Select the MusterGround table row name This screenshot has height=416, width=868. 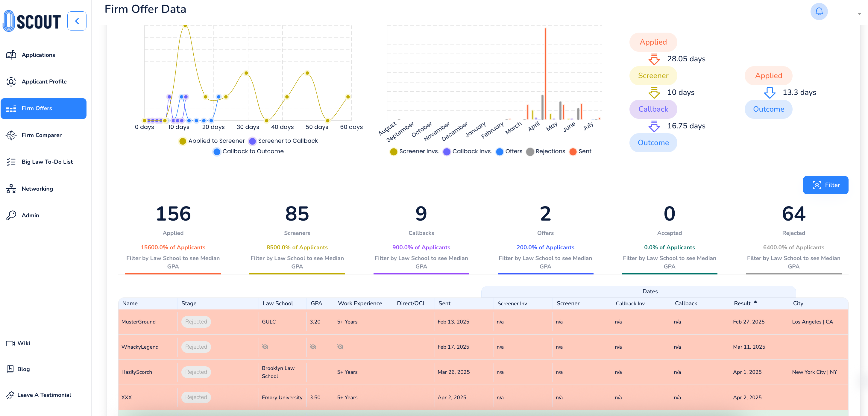click(139, 322)
